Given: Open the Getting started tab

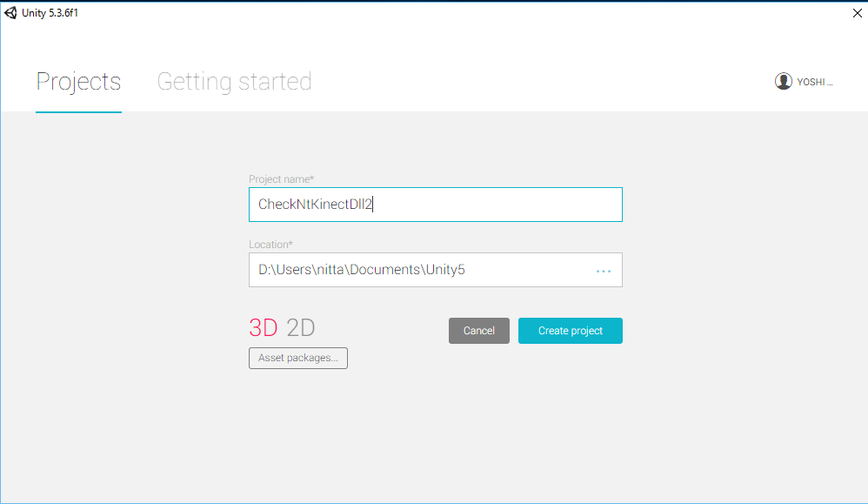Looking at the screenshot, I should click(x=234, y=82).
